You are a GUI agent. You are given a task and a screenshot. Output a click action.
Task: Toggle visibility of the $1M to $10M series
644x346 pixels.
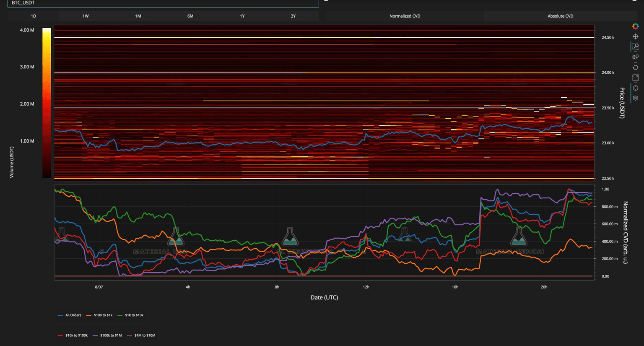click(145, 335)
